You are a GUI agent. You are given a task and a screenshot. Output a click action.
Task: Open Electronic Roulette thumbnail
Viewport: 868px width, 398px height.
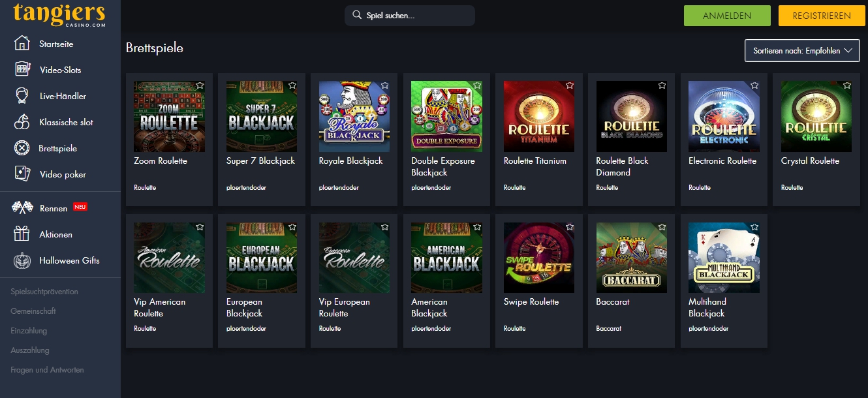(x=724, y=116)
